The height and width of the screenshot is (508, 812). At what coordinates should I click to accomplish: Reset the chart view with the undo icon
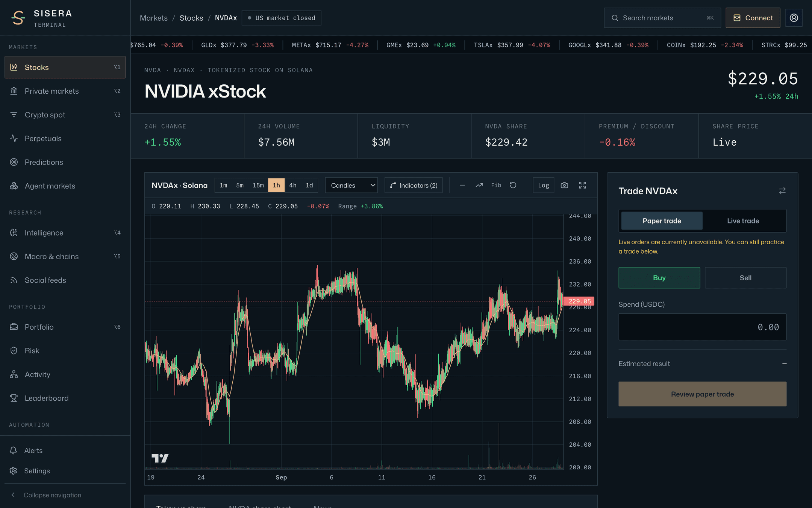click(x=513, y=185)
